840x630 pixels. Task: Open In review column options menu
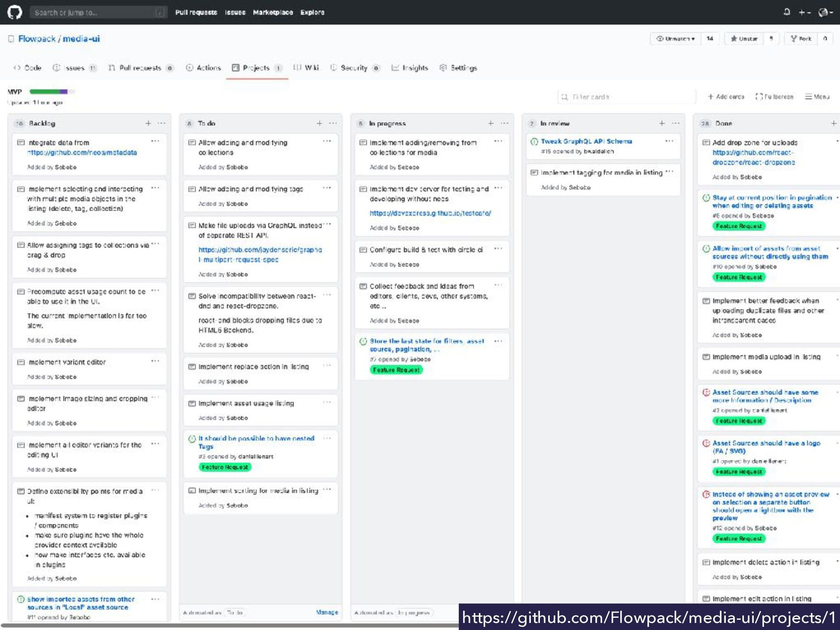(x=675, y=123)
